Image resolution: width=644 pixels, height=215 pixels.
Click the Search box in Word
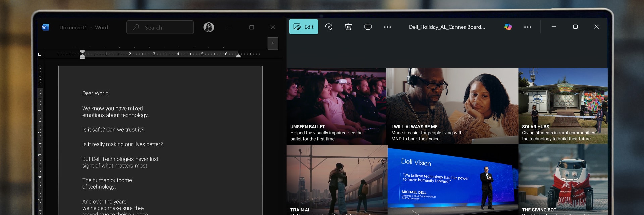(x=160, y=27)
